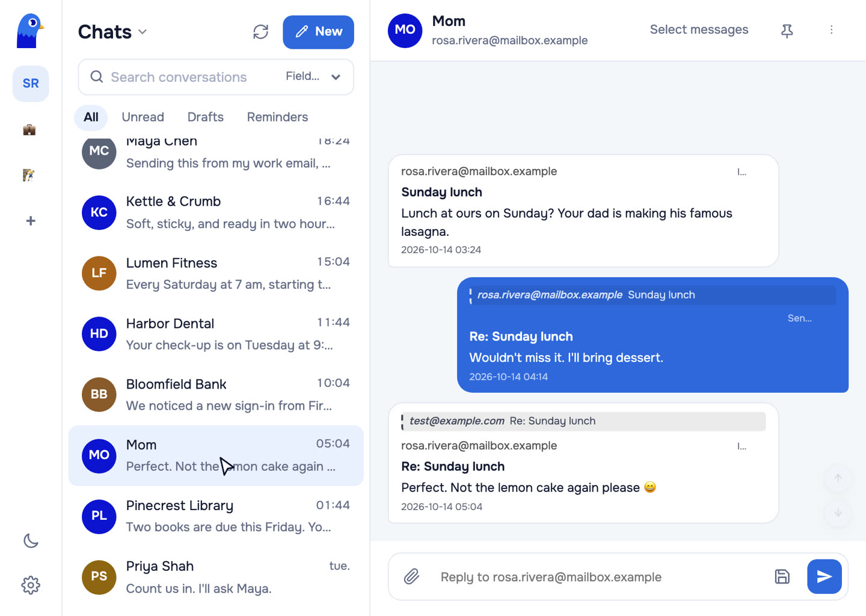Open settings via the gear icon

[31, 585]
